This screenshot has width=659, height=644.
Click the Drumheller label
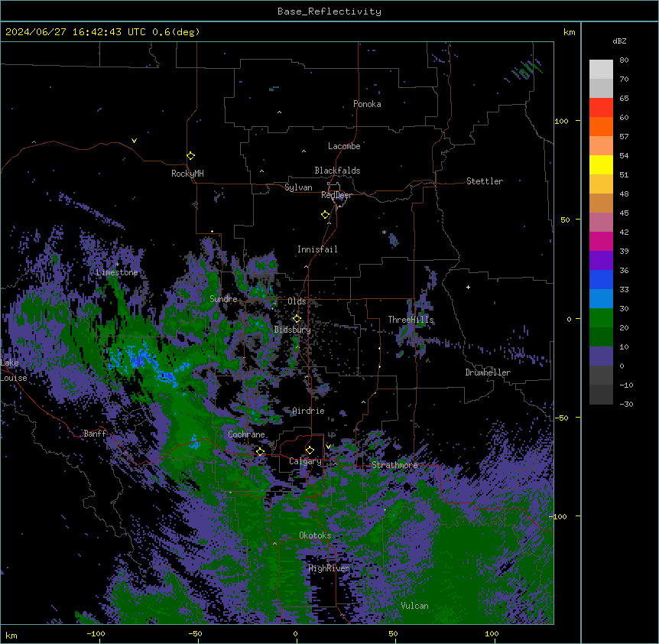(488, 372)
